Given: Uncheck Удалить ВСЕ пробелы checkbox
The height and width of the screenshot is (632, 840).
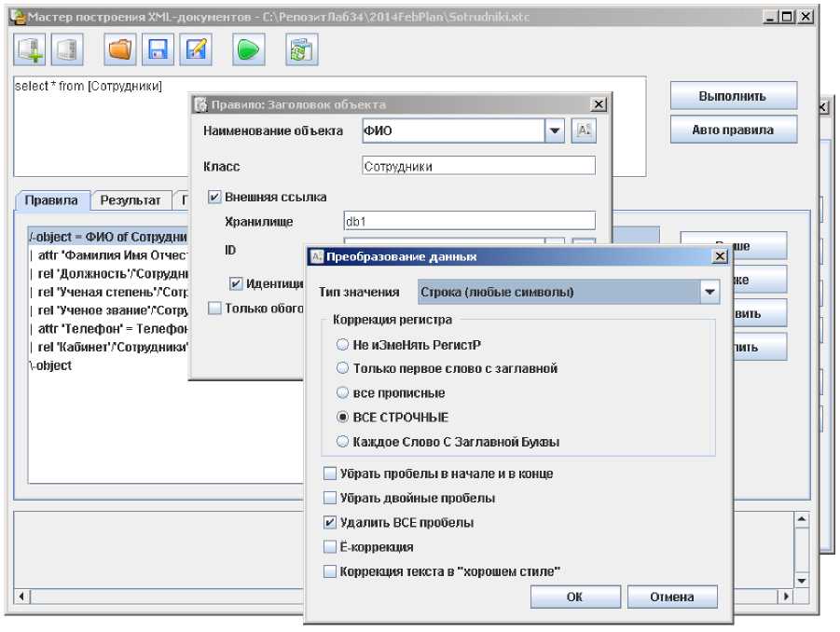Looking at the screenshot, I should coord(329,522).
